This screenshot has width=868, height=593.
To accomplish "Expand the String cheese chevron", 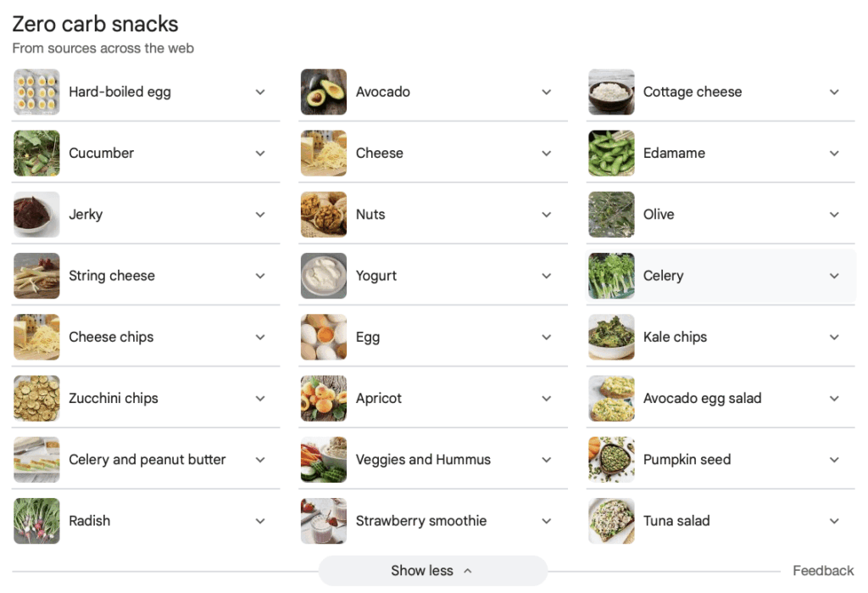I will (260, 276).
